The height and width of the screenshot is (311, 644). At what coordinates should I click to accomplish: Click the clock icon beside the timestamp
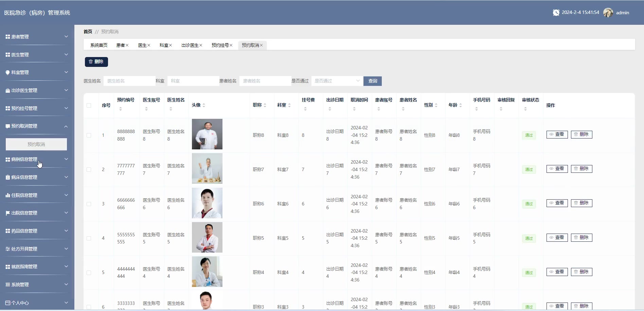tap(556, 13)
